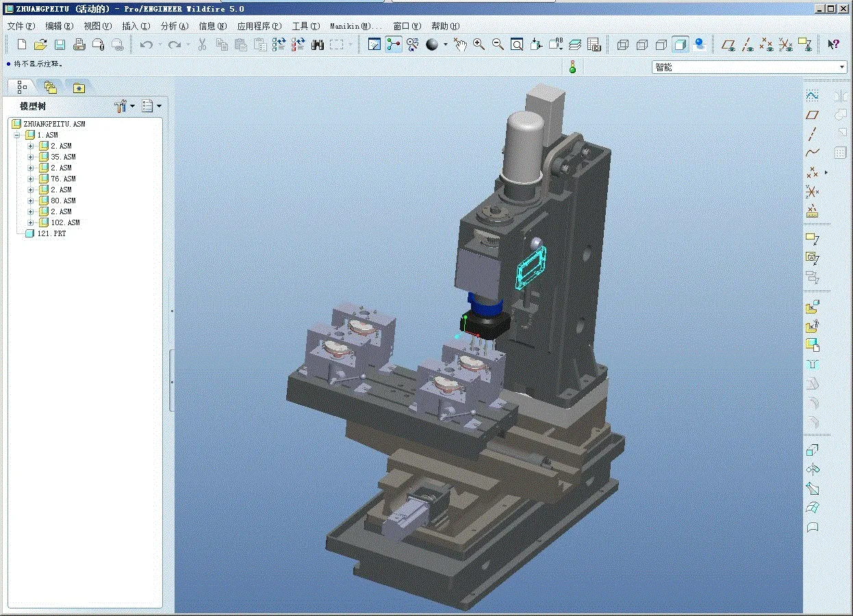Screen dimensions: 853x616
Task: Switch to the Favorites navigator tab
Action: click(79, 87)
